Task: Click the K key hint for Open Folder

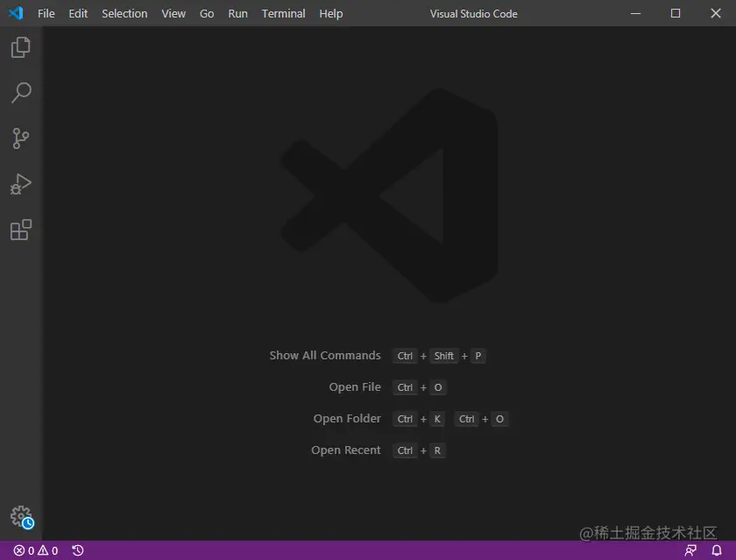Action: pyautogui.click(x=437, y=419)
